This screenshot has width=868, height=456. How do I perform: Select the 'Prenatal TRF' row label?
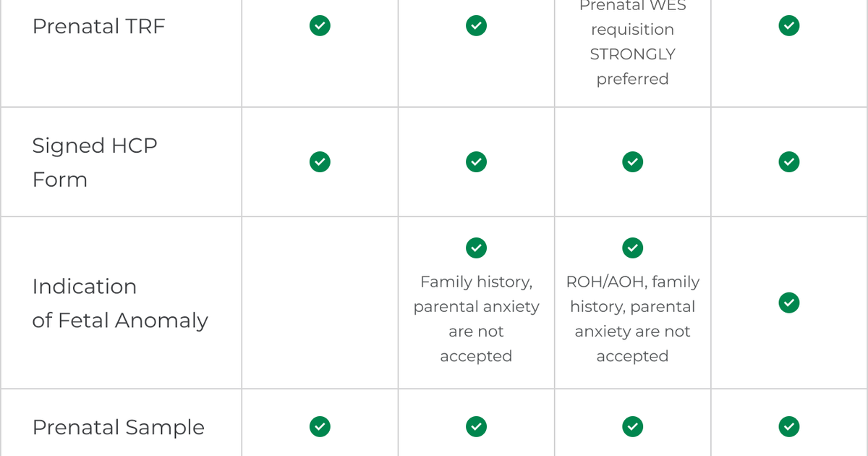pos(99,27)
